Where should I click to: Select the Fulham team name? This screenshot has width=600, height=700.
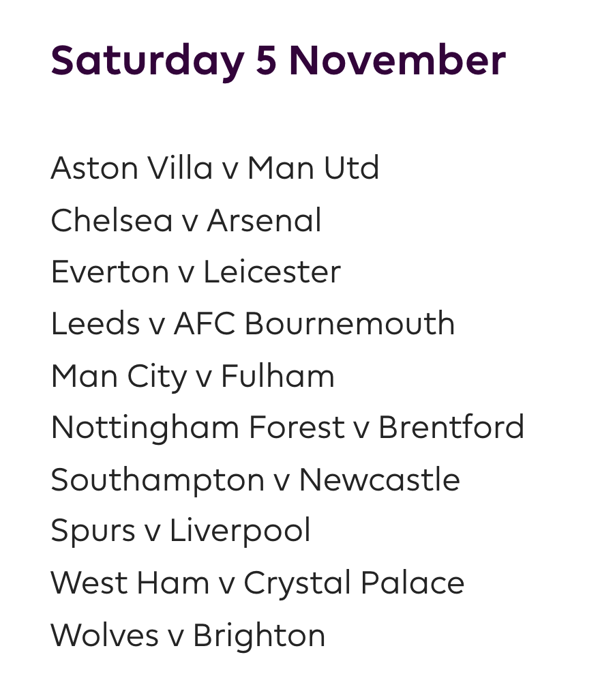click(x=277, y=376)
